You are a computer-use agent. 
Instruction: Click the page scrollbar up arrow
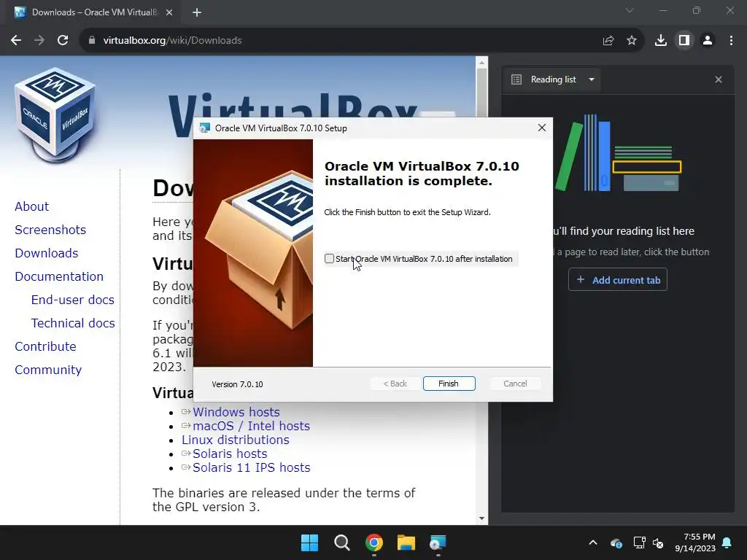pos(481,63)
